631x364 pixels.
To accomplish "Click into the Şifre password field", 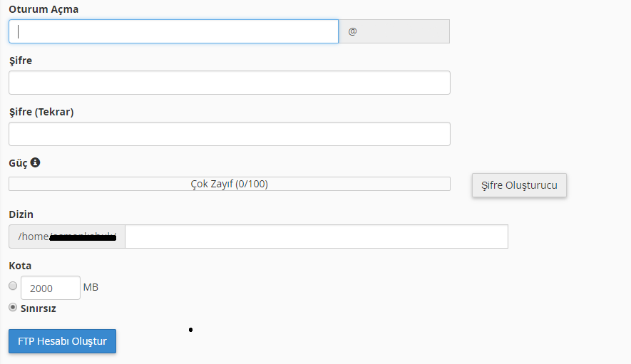I will pyautogui.click(x=230, y=83).
